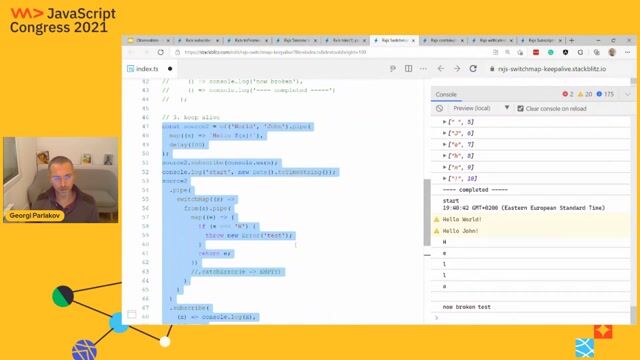Click the yellow warning count badge
Screen dimensions: 640x360
pyautogui.click(x=585, y=94)
